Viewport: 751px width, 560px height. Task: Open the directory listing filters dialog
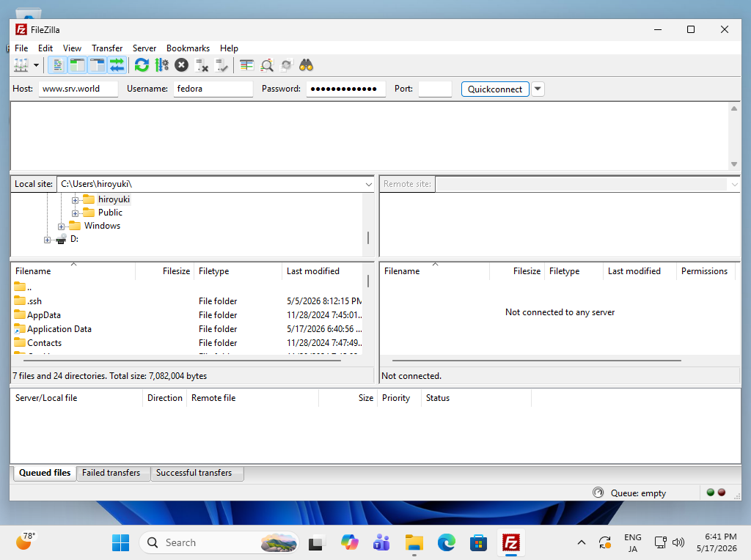tap(246, 65)
